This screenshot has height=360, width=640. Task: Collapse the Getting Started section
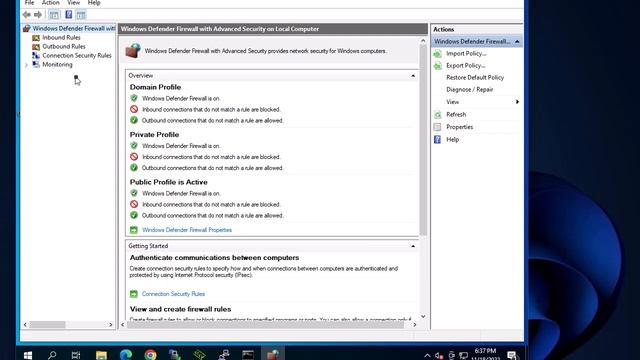click(x=413, y=246)
